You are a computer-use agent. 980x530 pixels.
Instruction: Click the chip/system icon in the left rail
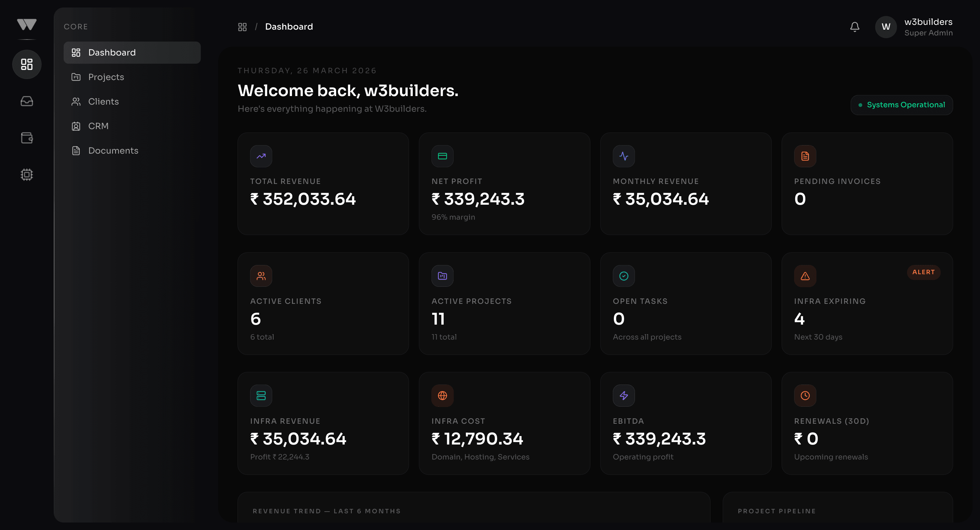click(x=26, y=174)
